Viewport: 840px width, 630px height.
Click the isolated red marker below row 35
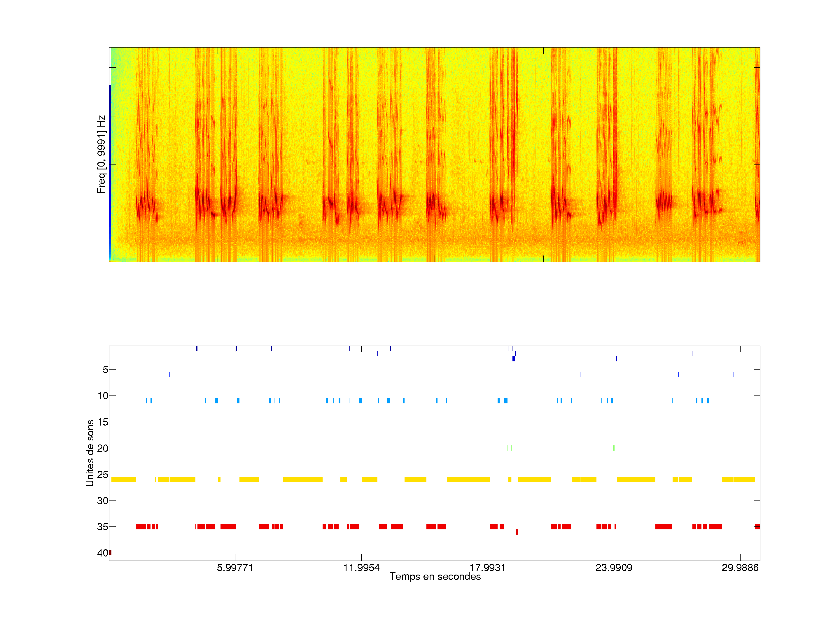pyautogui.click(x=517, y=532)
